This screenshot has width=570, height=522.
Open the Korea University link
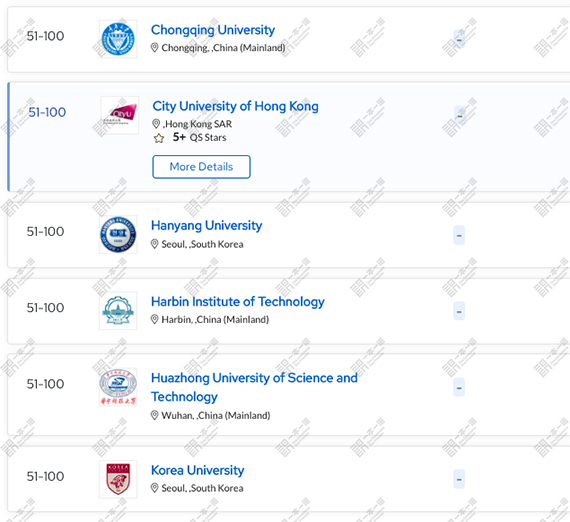tap(197, 470)
